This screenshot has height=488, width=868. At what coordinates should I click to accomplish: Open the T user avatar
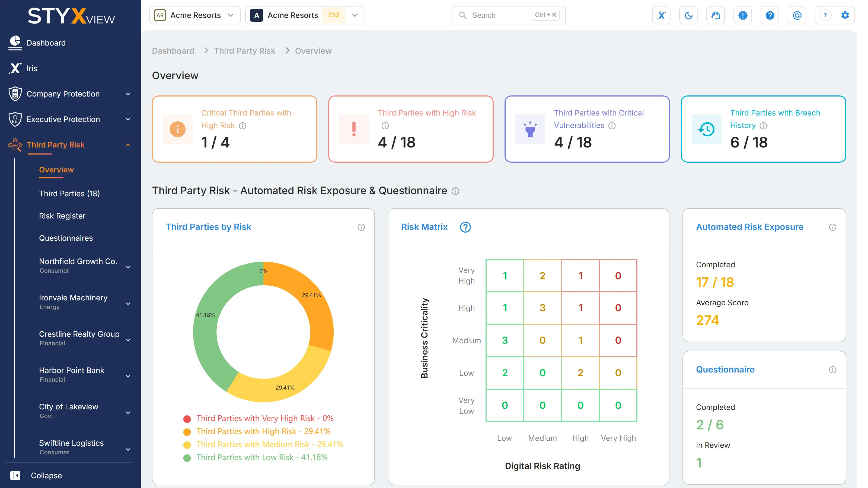[x=825, y=15]
